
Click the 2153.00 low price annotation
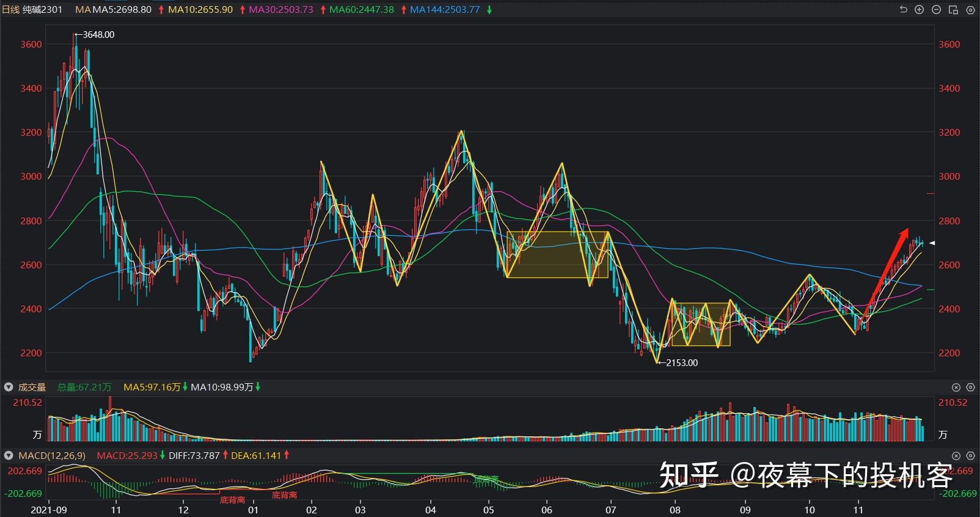tap(682, 363)
